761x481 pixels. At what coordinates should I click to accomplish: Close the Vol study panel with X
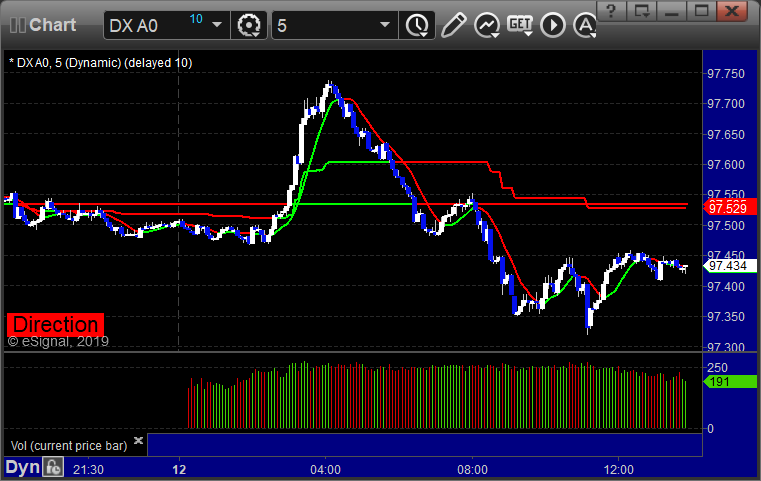tap(138, 440)
